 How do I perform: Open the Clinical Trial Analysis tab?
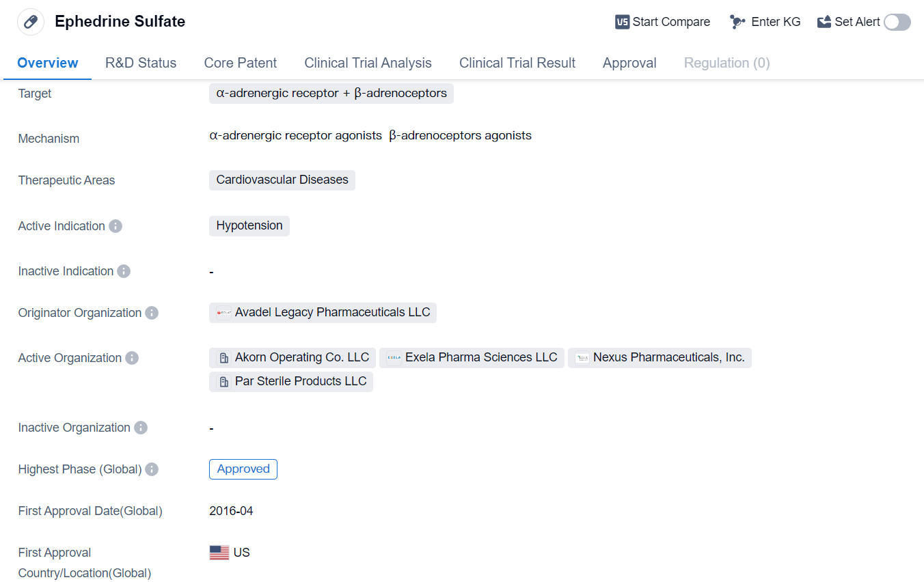click(x=368, y=63)
